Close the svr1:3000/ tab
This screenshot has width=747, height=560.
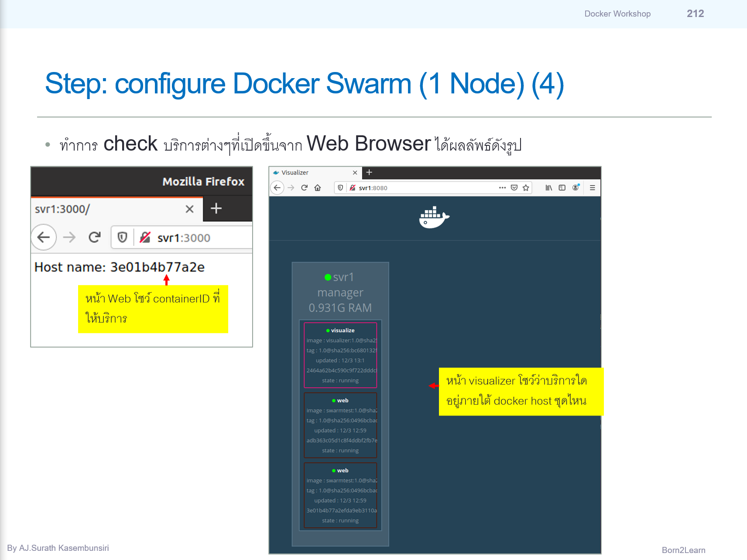pyautogui.click(x=189, y=209)
